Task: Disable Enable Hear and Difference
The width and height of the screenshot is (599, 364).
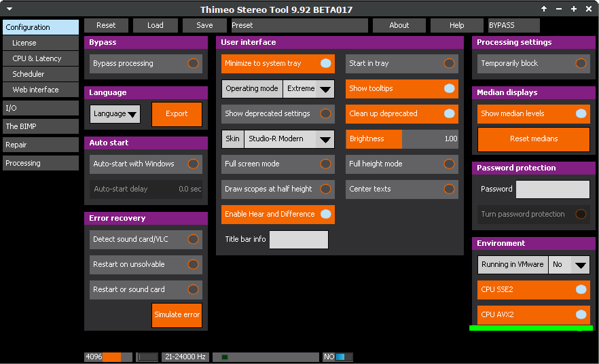Action: (278, 215)
